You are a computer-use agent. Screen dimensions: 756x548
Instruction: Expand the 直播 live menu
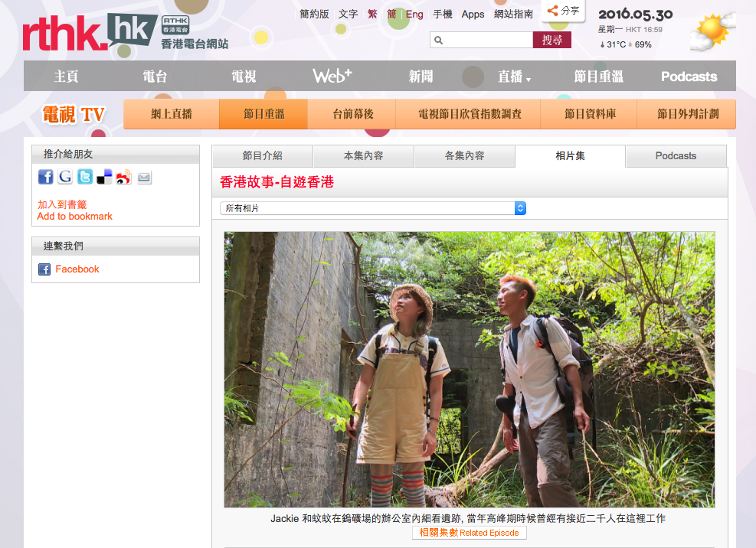tap(514, 77)
